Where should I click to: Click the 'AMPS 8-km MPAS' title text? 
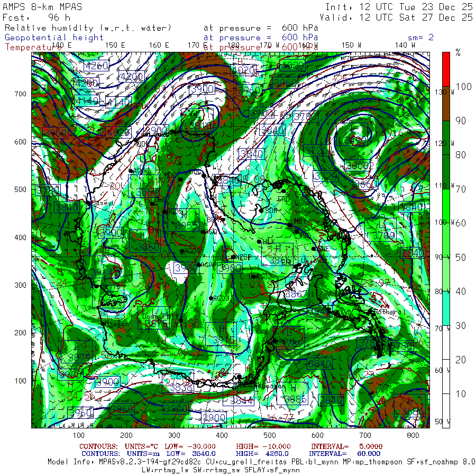pyautogui.click(x=42, y=7)
